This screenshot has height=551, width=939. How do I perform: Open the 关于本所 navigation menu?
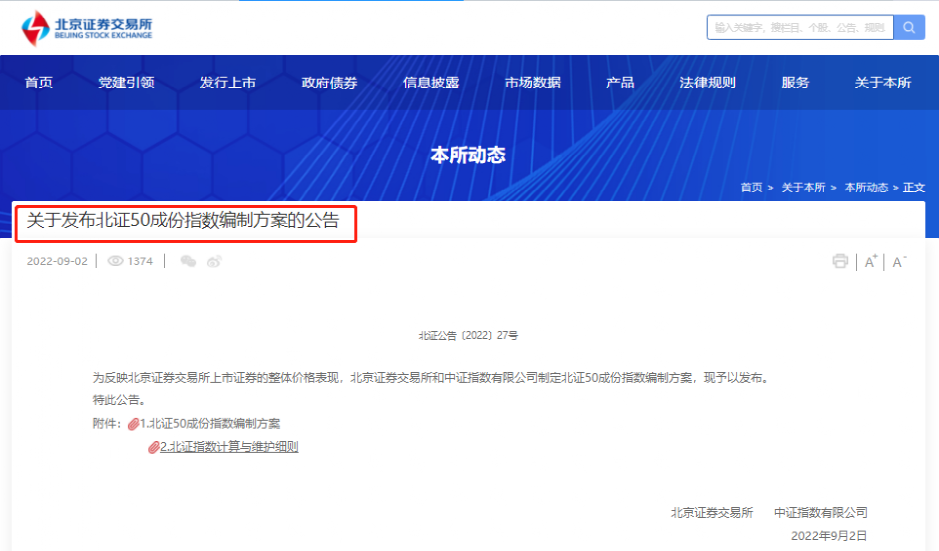point(883,83)
